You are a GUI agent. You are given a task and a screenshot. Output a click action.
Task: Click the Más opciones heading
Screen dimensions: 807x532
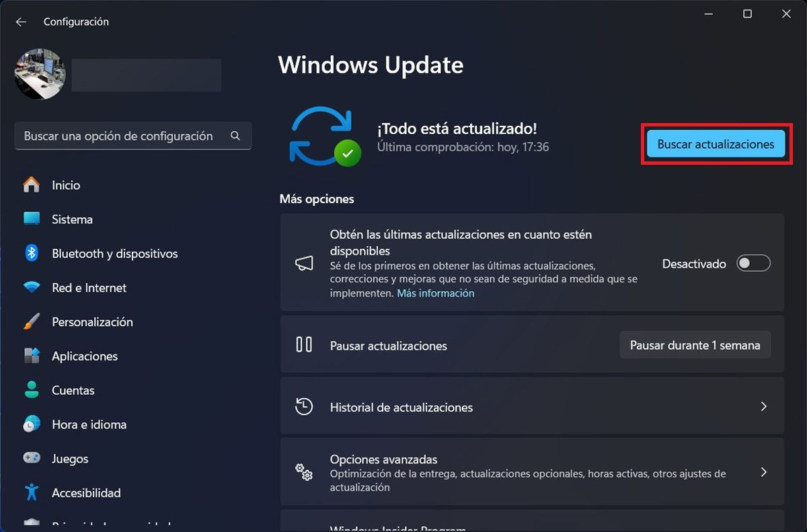[x=317, y=199]
